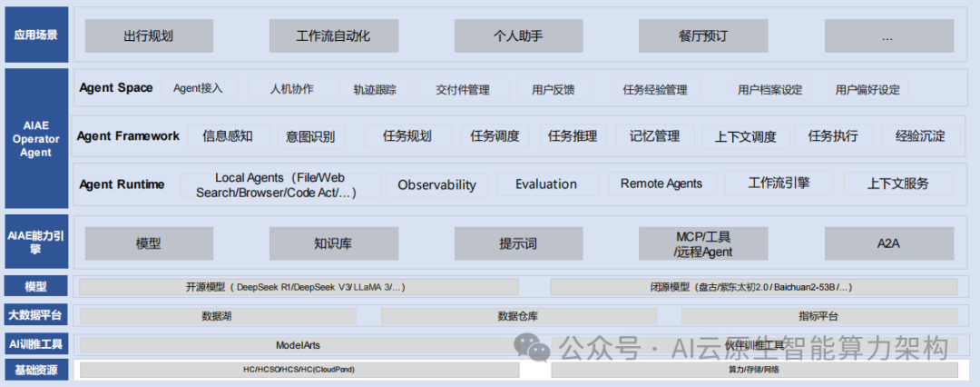This screenshot has width=980, height=387.
Task: Select the ModelArts bar
Action: click(x=299, y=345)
